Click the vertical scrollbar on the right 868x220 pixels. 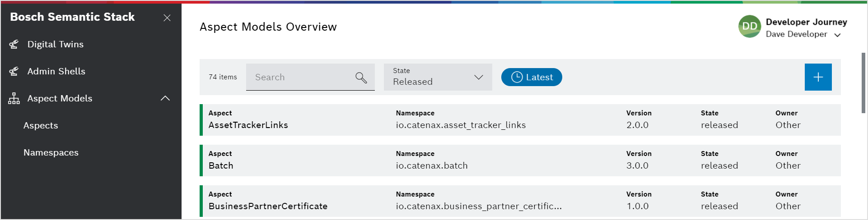[863, 83]
